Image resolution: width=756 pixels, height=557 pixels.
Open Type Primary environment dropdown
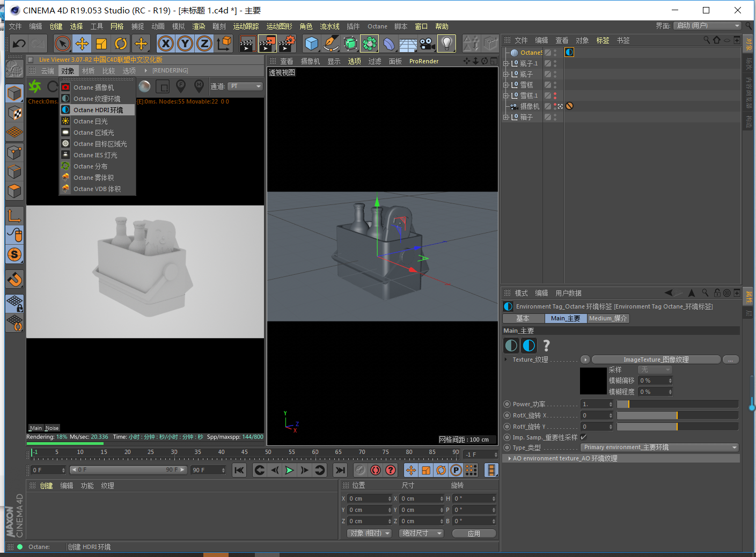(x=659, y=448)
